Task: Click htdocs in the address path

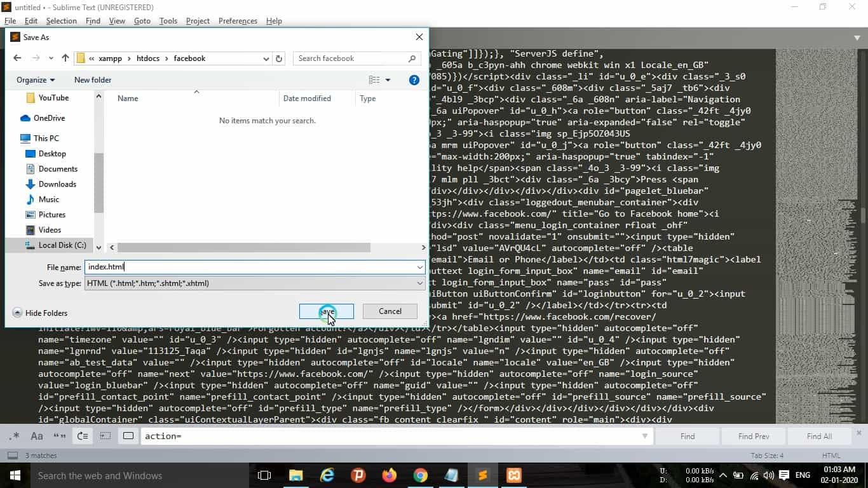Action: 148,58
